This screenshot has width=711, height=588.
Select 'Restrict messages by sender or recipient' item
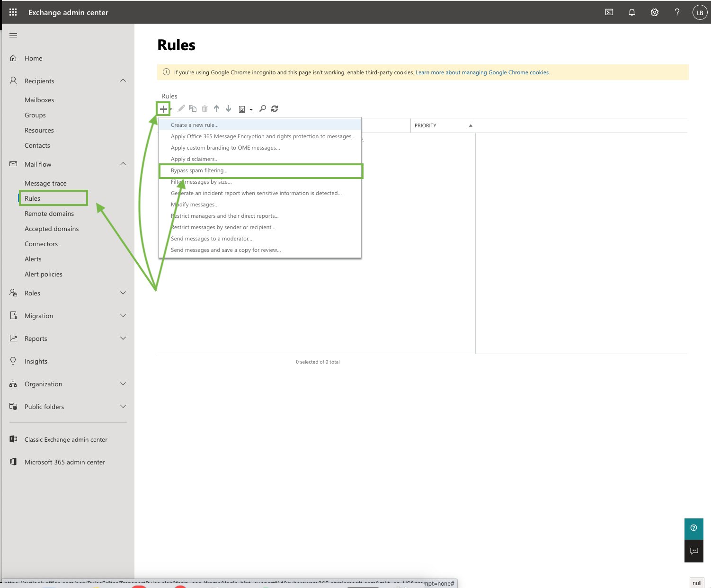coord(260,227)
